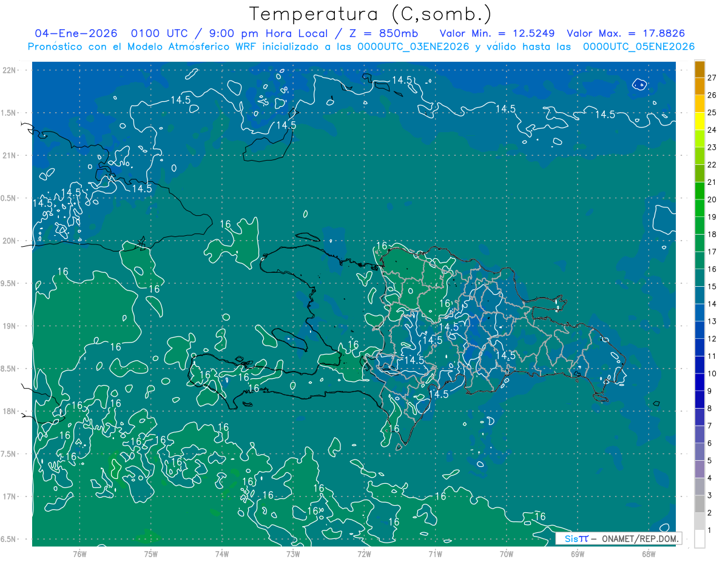Click legend number '18' on color scale
The image size is (728, 562).
coord(712,234)
